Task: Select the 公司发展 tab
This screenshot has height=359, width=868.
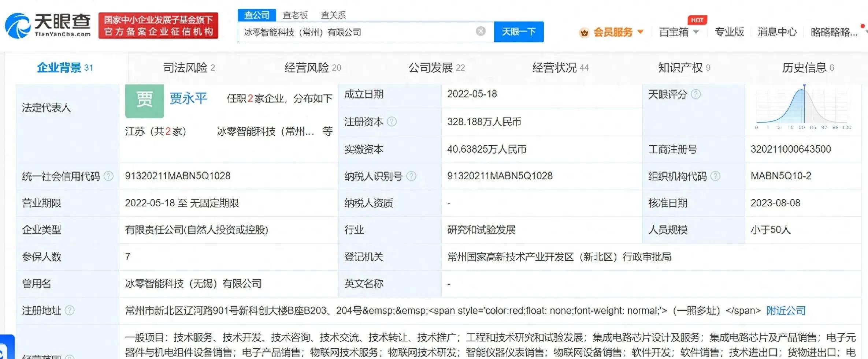Action: tap(437, 68)
